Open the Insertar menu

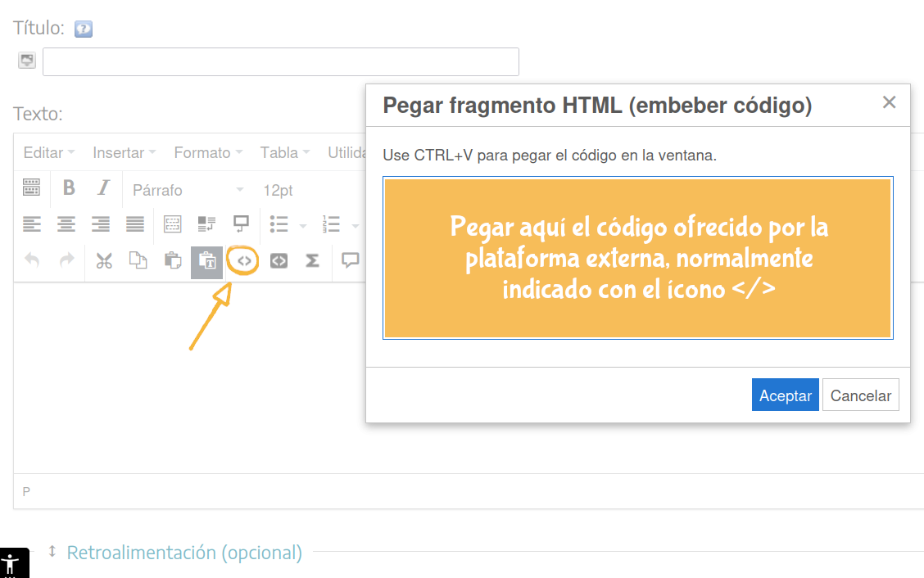[124, 152]
